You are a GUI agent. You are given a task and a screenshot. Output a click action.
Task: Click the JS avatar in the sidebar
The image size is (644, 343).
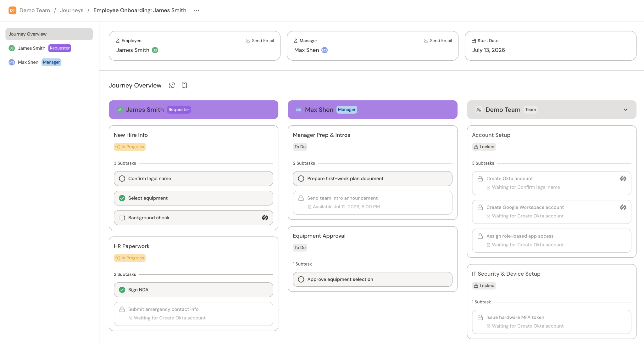(x=12, y=48)
